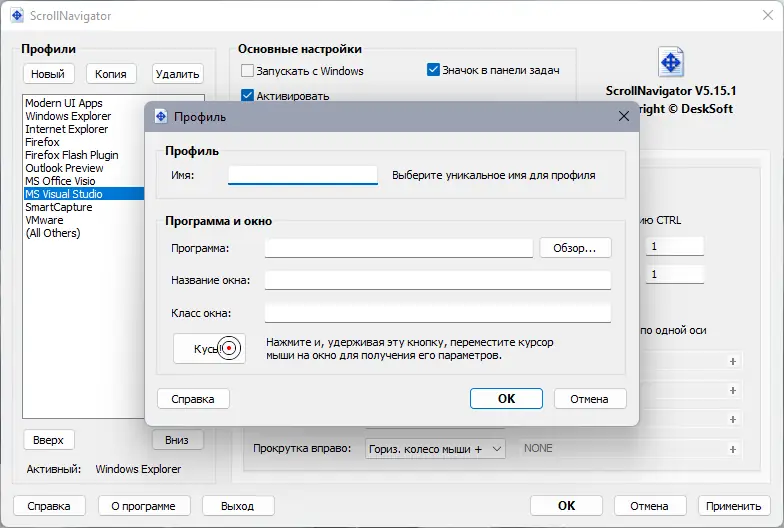Click Обзор... to browse for program
Screen dimensions: 784x528
pos(575,248)
